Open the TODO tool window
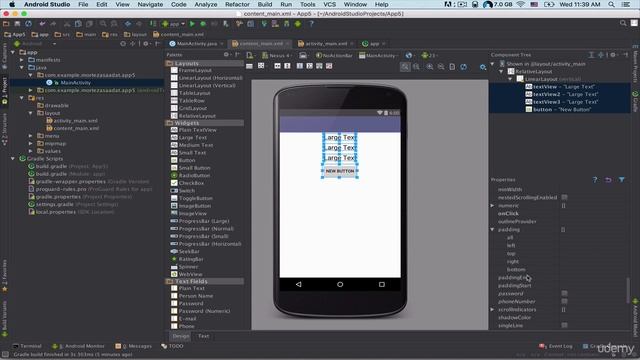640x360 pixels. (173, 346)
